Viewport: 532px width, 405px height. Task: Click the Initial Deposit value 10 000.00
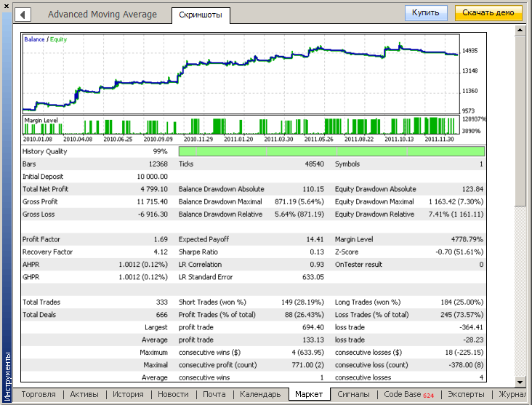pos(153,177)
